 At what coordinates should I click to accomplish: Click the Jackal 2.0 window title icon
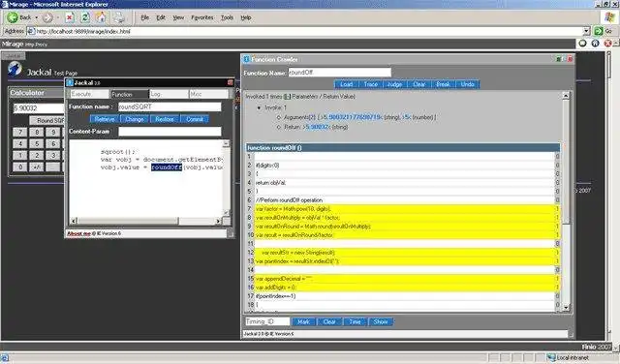[x=70, y=82]
